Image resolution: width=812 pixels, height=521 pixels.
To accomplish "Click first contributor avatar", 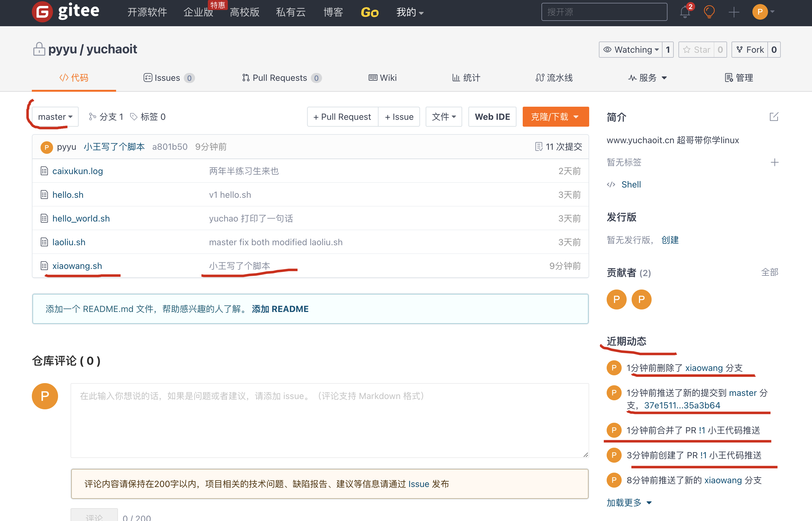I will (616, 299).
